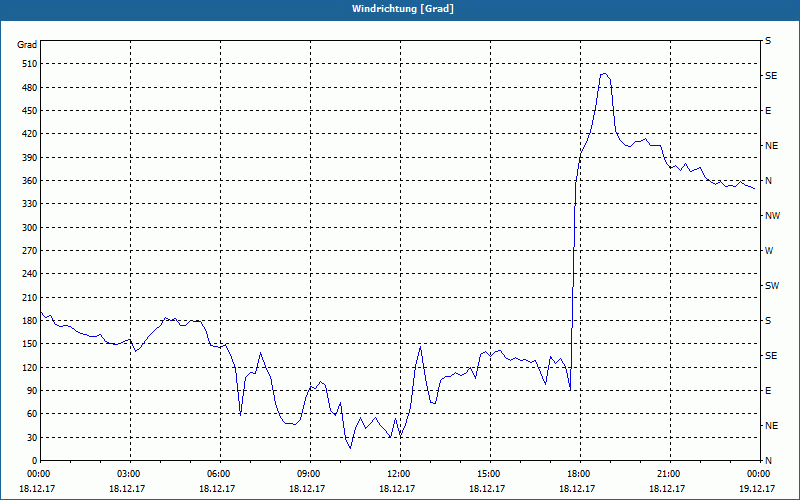Click the 240 y-axis value
This screenshot has width=800, height=500.
[30, 274]
